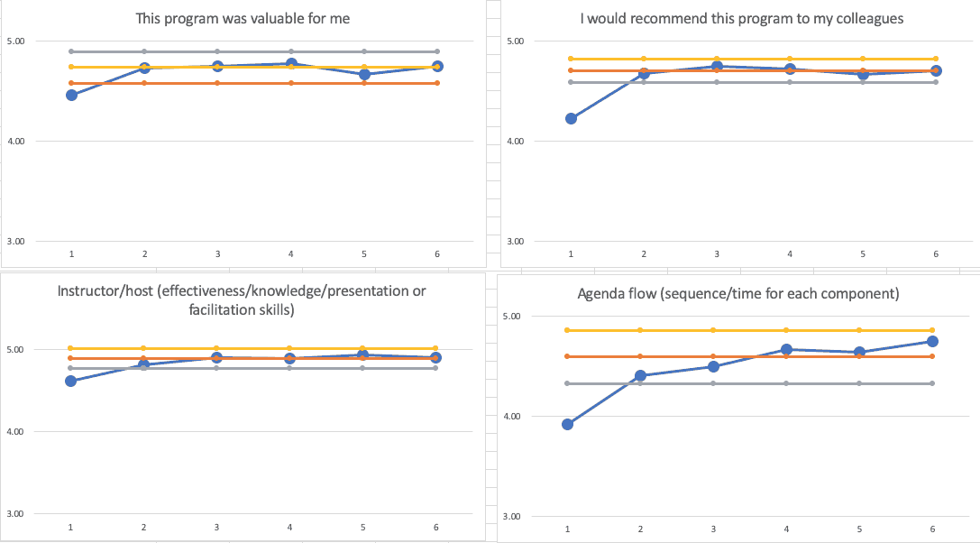The height and width of the screenshot is (543, 980).
Task: Click the yellow line in Agenda flow chart
Action: (676, 330)
